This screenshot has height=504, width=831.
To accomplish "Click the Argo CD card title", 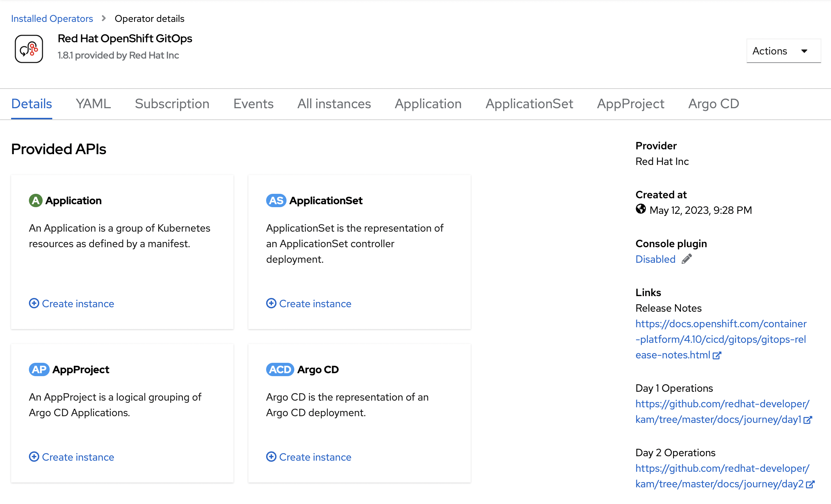I will coord(318,369).
